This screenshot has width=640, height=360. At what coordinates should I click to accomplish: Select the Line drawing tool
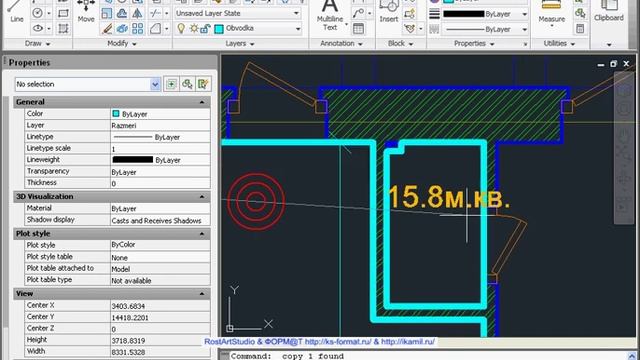(x=16, y=12)
